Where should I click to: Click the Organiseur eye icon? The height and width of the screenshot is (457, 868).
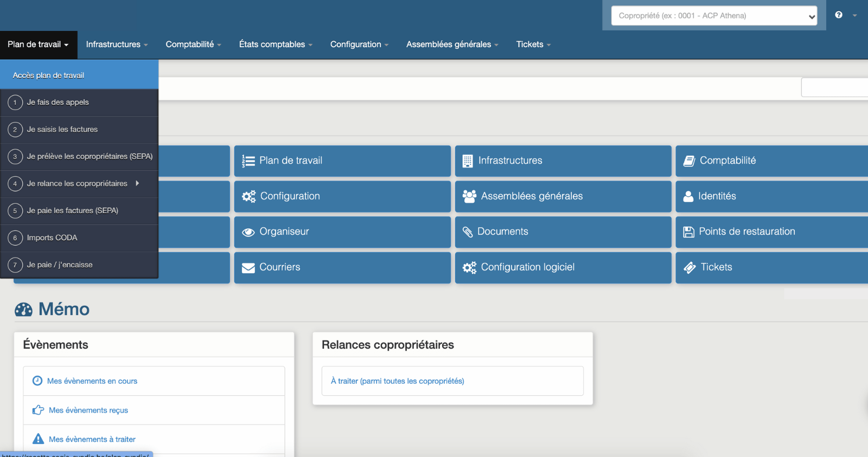(x=248, y=232)
